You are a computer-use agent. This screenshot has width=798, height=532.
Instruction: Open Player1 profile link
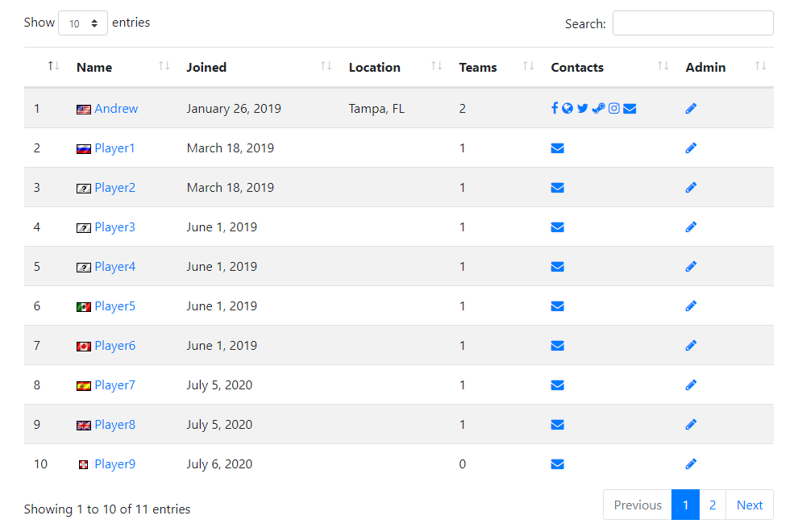pos(114,148)
